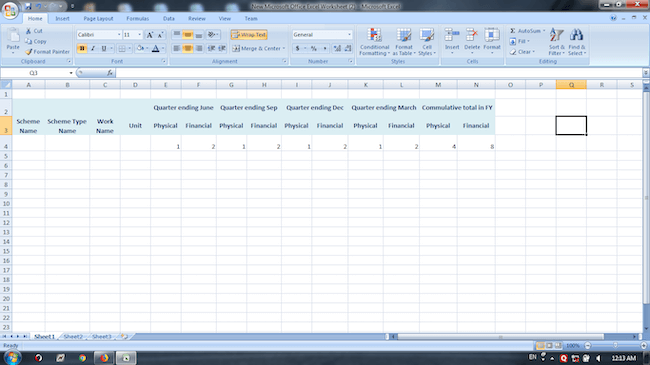Image resolution: width=650 pixels, height=365 pixels.
Task: Switch to Page Break Preview view
Action: click(558, 346)
